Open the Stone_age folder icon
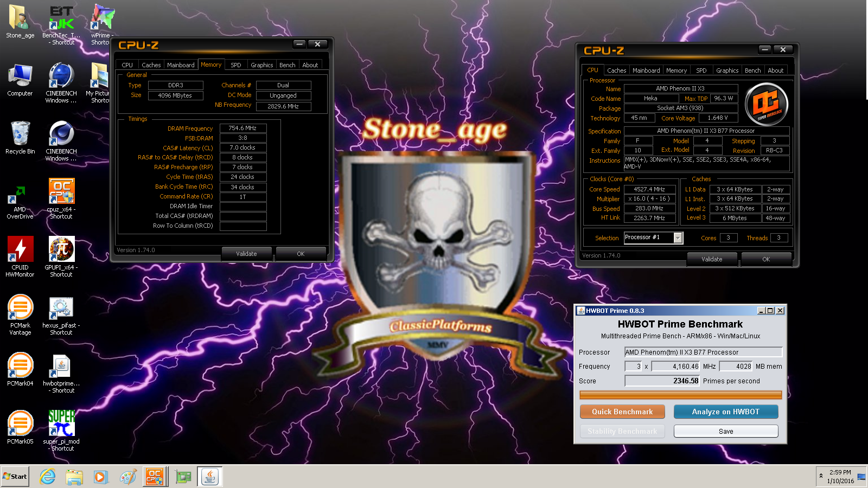 (x=20, y=22)
